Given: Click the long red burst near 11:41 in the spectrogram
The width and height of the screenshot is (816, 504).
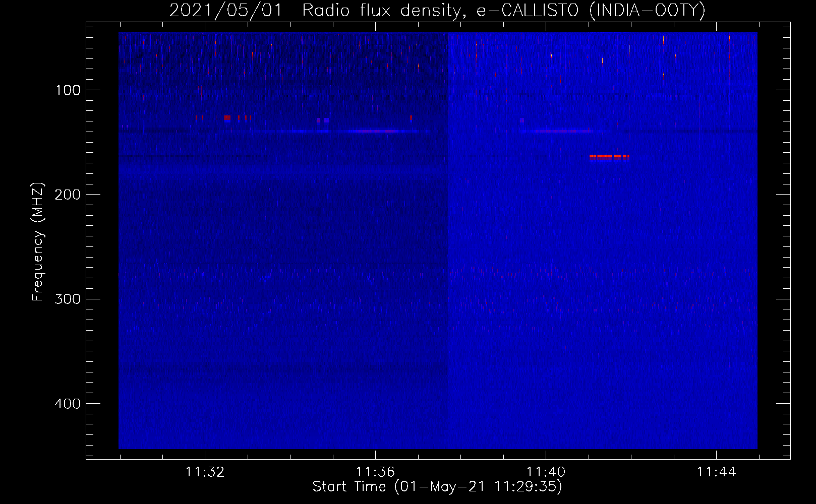Looking at the screenshot, I should click(609, 157).
